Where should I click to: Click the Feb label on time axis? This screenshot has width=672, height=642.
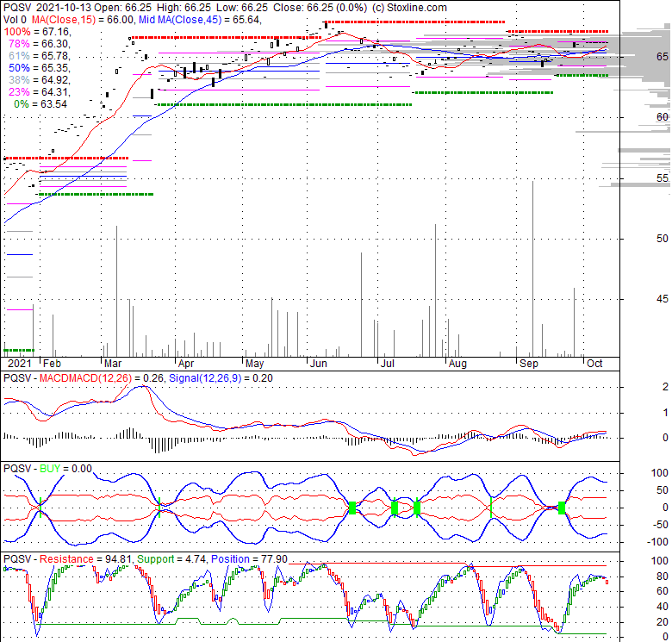click(x=53, y=364)
